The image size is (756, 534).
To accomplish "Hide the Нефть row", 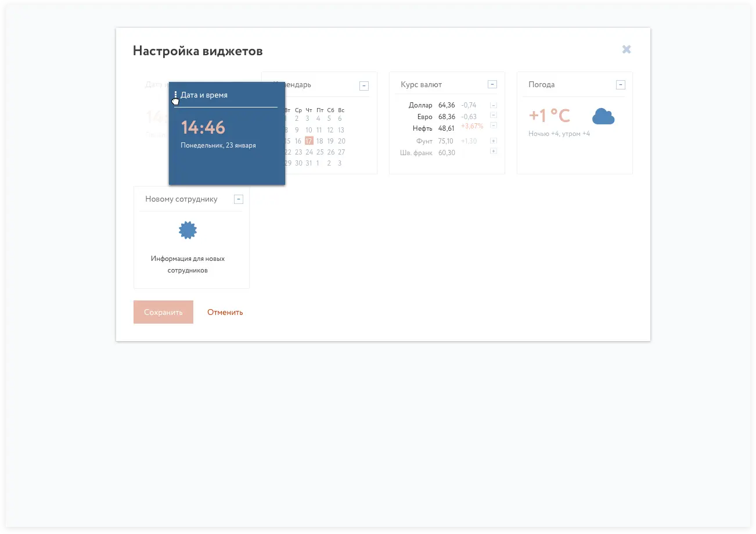I will click(x=494, y=125).
